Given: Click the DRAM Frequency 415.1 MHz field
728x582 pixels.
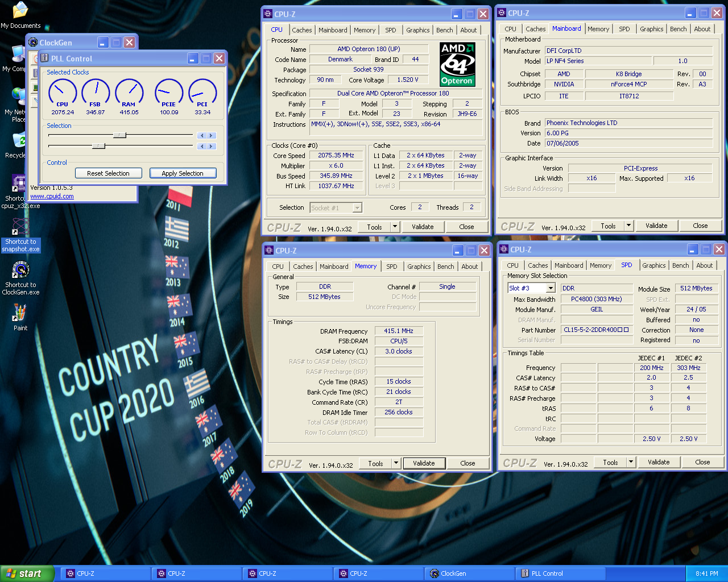Looking at the screenshot, I should click(399, 331).
